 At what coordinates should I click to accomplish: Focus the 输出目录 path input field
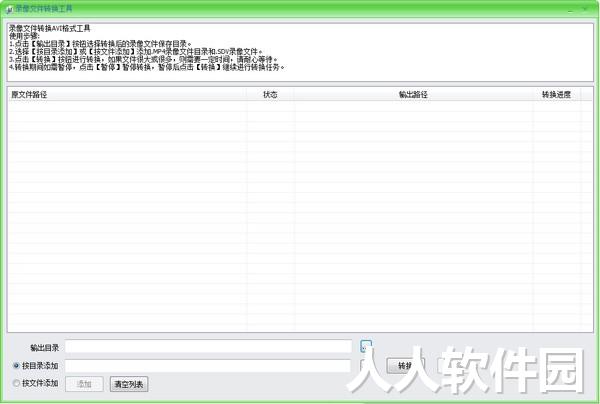click(x=208, y=347)
